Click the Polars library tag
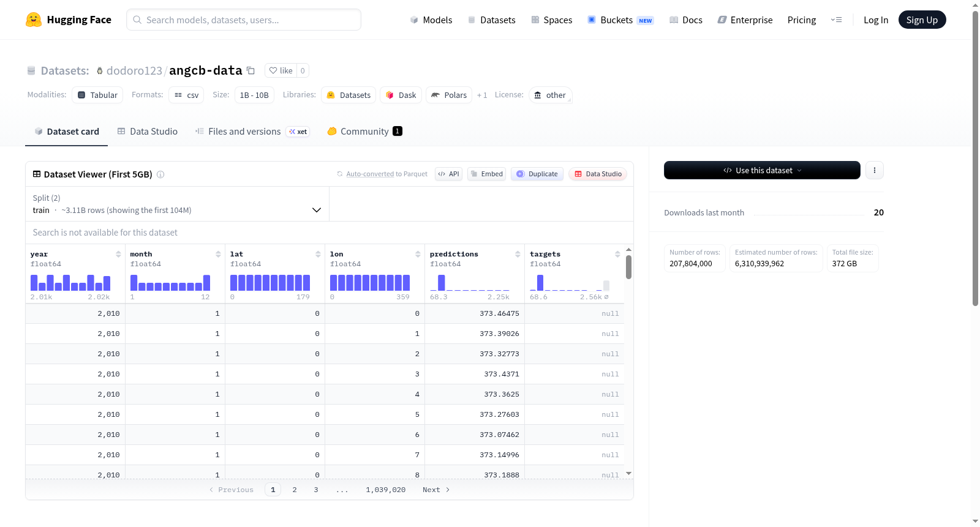This screenshot has width=980, height=527. (449, 95)
